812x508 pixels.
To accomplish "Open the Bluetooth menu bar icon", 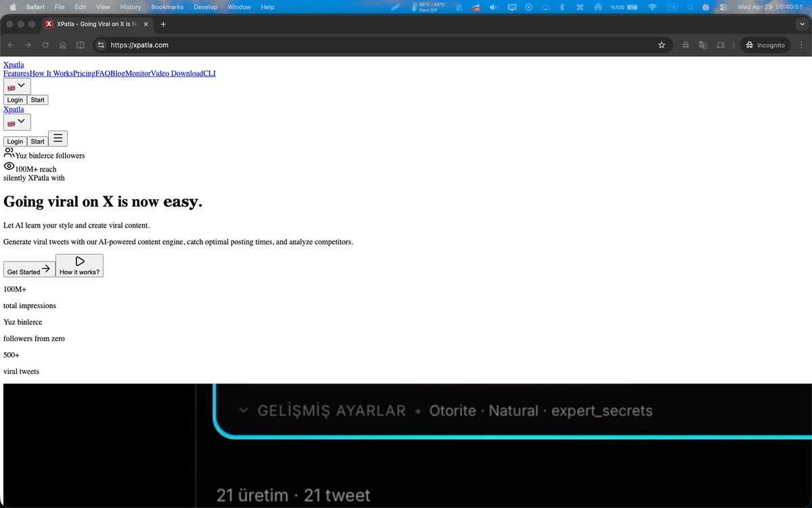I will [x=562, y=7].
